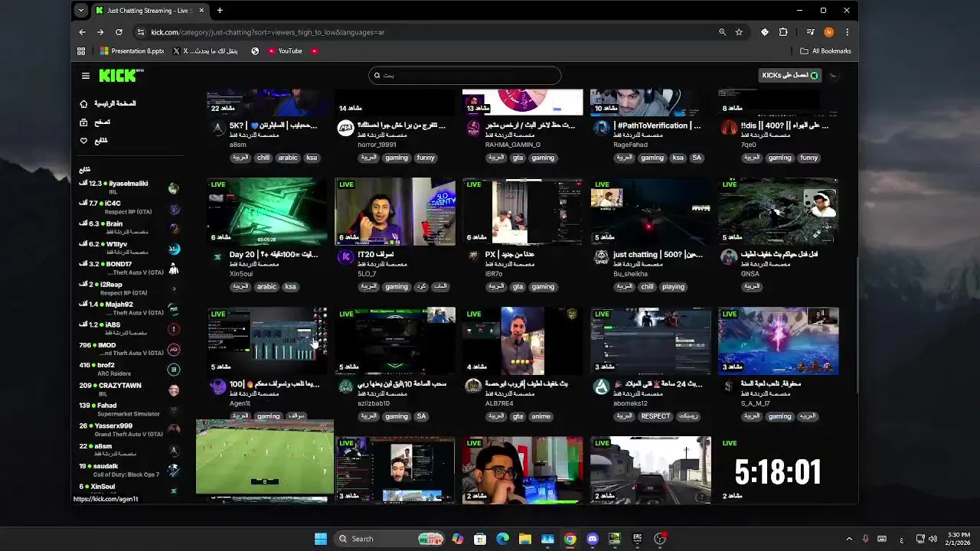
Task: Open the All Bookmarks folder
Action: [825, 51]
